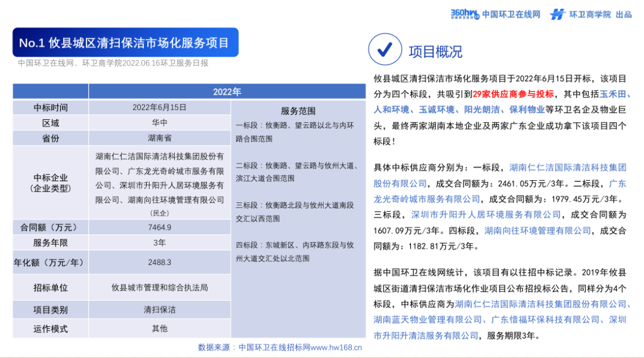Image resolution: width=644 pixels, height=358 pixels.
Task: Click the 项目类别 row label
Action: tap(51, 310)
